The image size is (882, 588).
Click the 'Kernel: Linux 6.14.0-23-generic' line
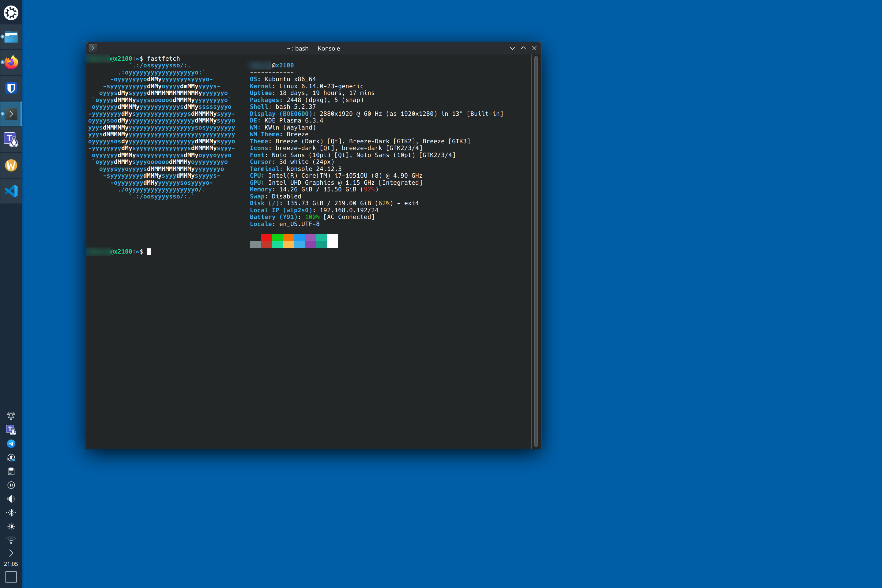pos(307,86)
